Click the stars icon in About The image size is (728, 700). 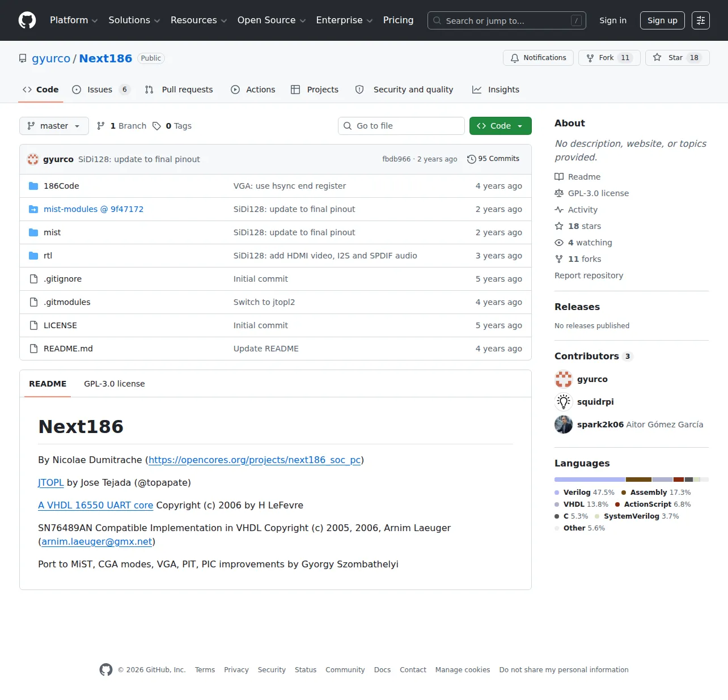pos(559,226)
